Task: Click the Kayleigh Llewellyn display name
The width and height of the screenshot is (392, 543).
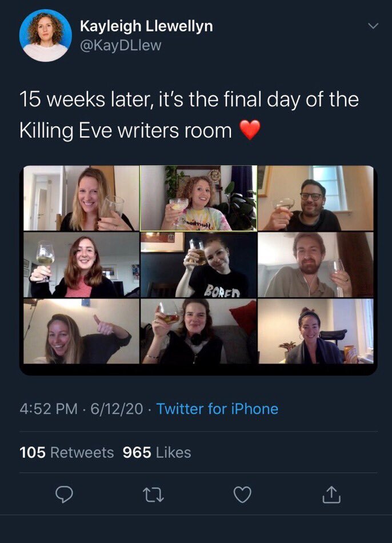Action: coord(147,25)
